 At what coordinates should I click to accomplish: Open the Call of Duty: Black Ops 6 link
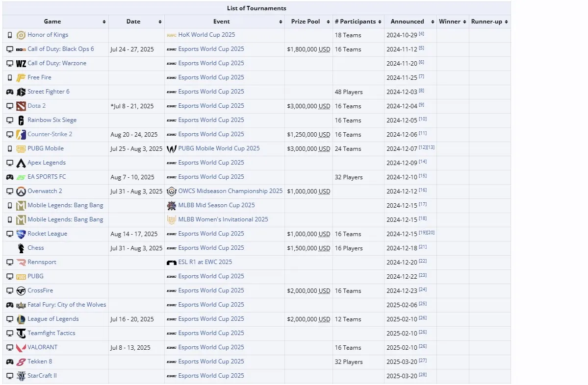[x=61, y=49]
